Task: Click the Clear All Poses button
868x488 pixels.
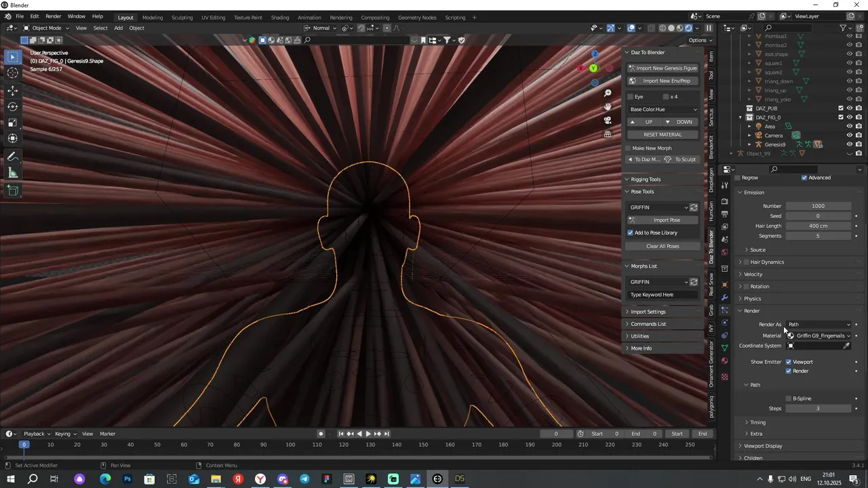Action: pyautogui.click(x=663, y=246)
